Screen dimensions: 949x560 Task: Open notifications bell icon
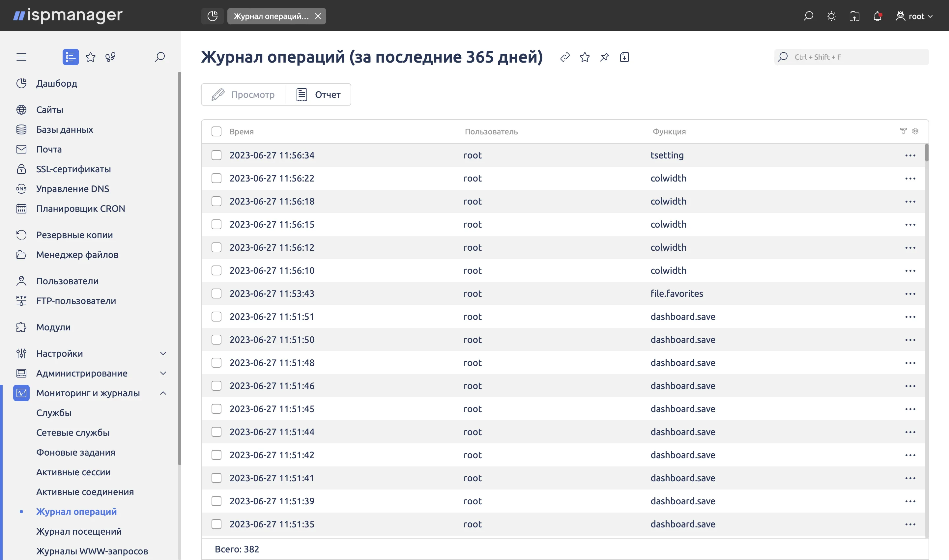[877, 16]
